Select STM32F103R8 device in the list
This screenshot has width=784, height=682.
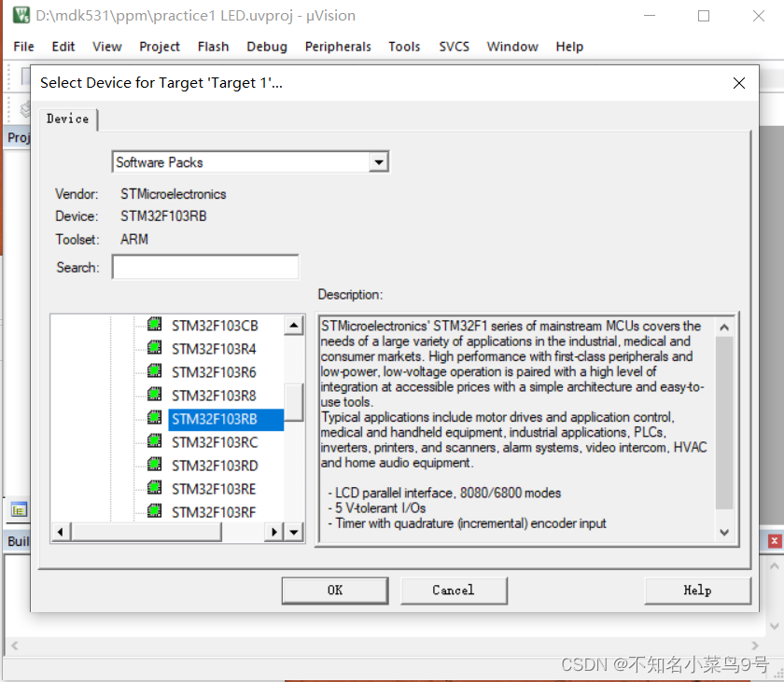click(214, 396)
